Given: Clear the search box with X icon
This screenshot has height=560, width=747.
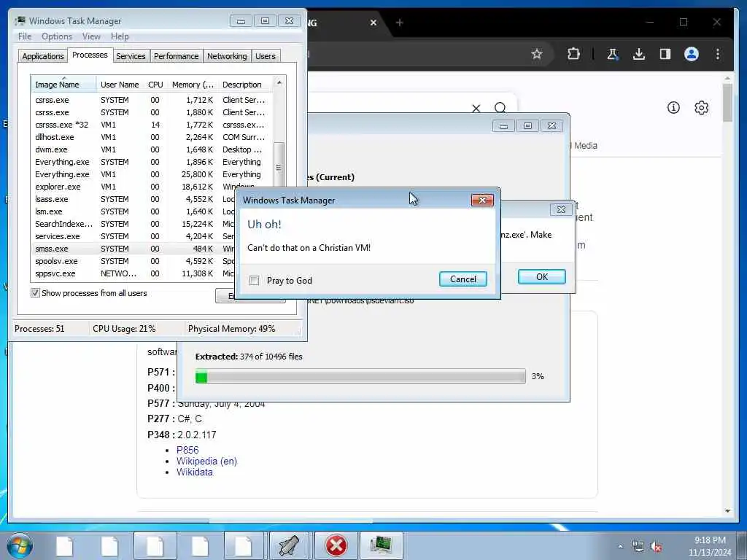Looking at the screenshot, I should [476, 108].
